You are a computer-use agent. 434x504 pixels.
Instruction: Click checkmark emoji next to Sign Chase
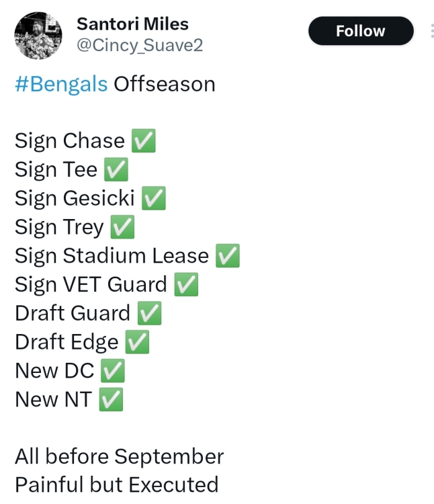coord(144,140)
